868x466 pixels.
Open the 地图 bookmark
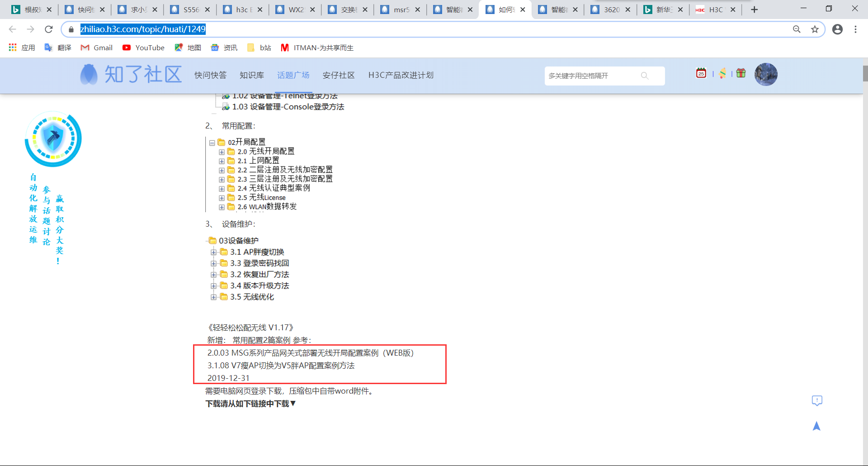click(x=188, y=48)
